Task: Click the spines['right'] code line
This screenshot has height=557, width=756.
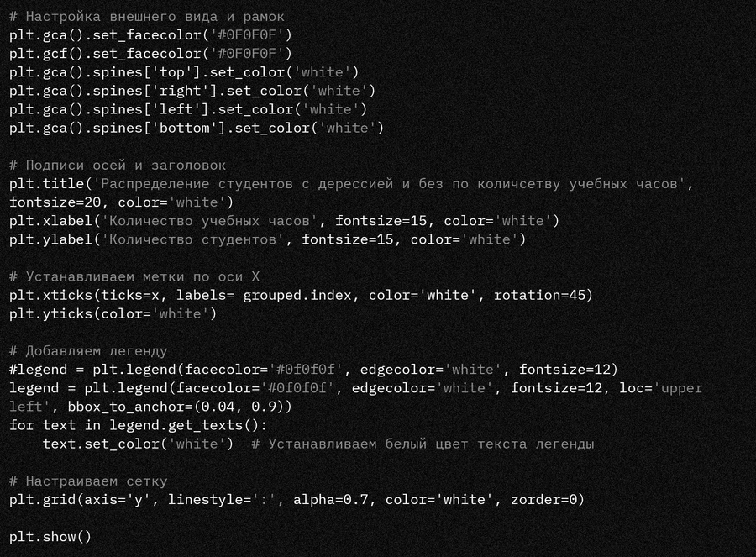Action: coord(192,91)
